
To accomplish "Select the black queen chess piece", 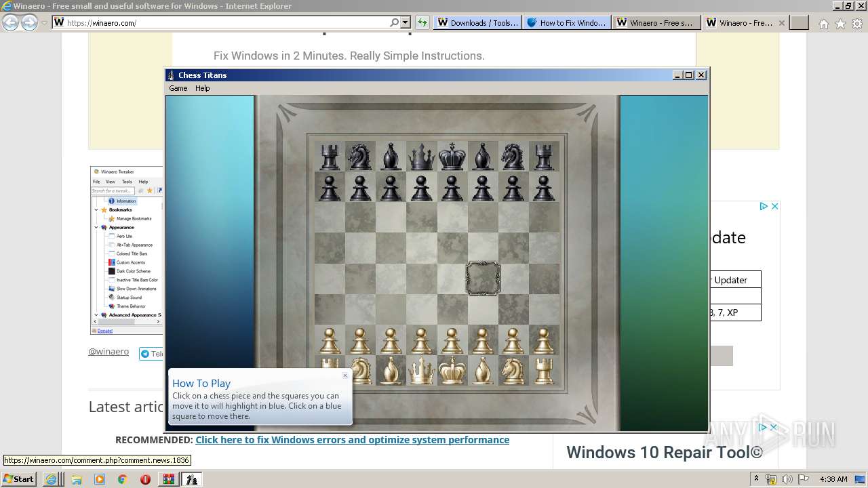I will tap(421, 156).
